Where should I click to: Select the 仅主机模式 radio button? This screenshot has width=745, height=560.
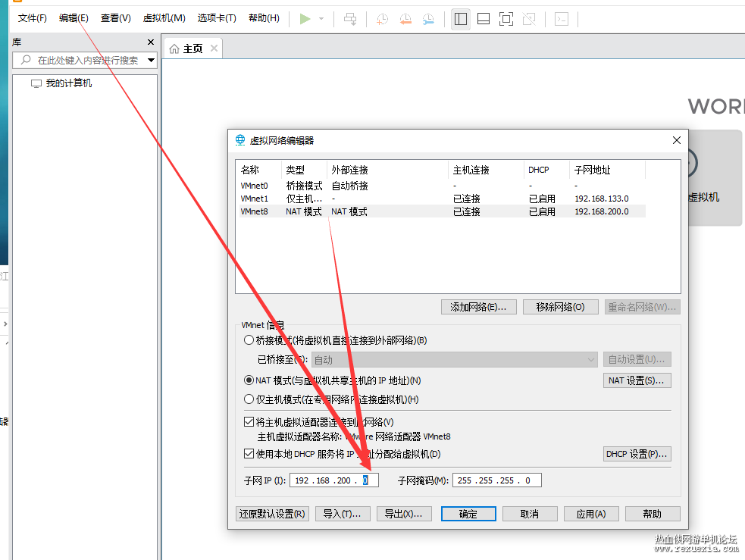[x=249, y=399]
